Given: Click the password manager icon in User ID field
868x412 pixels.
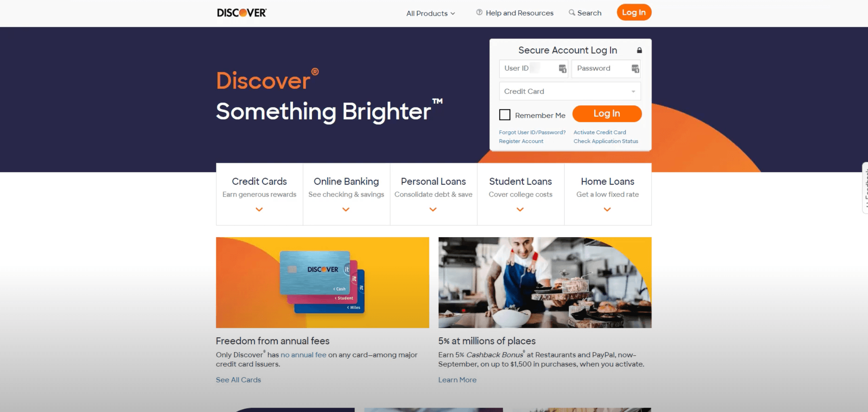Looking at the screenshot, I should click(x=562, y=69).
